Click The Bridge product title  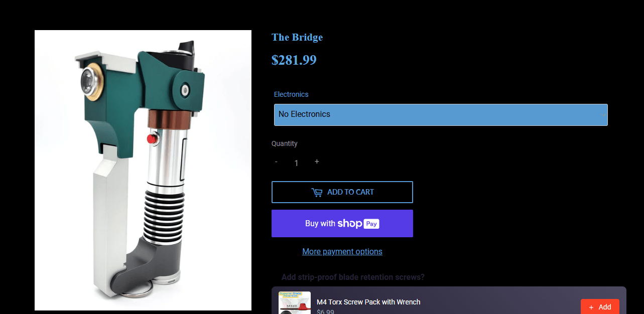tap(297, 37)
